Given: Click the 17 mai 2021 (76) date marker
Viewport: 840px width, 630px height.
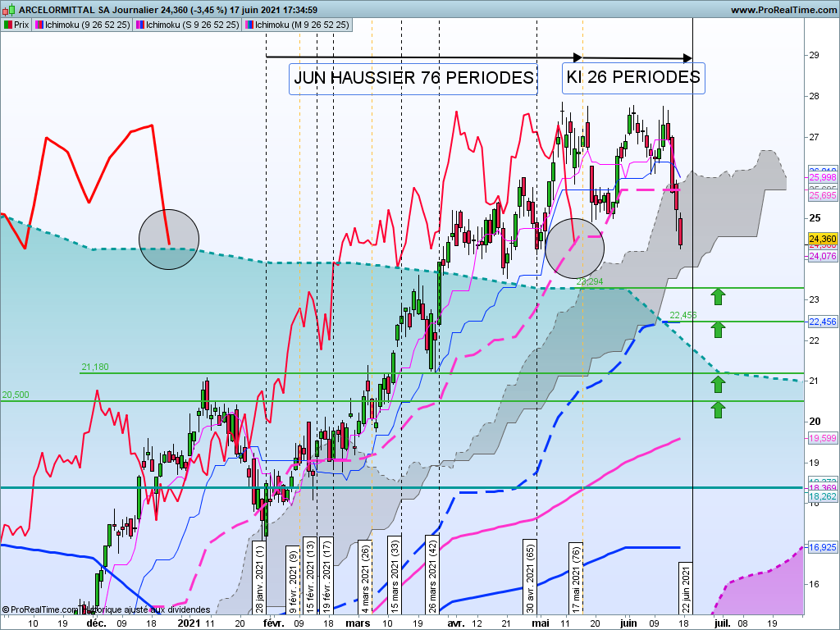Looking at the screenshot, I should (x=576, y=578).
